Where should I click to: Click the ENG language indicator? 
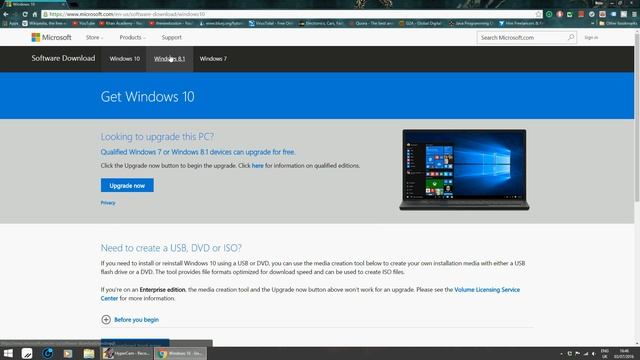tap(605, 353)
